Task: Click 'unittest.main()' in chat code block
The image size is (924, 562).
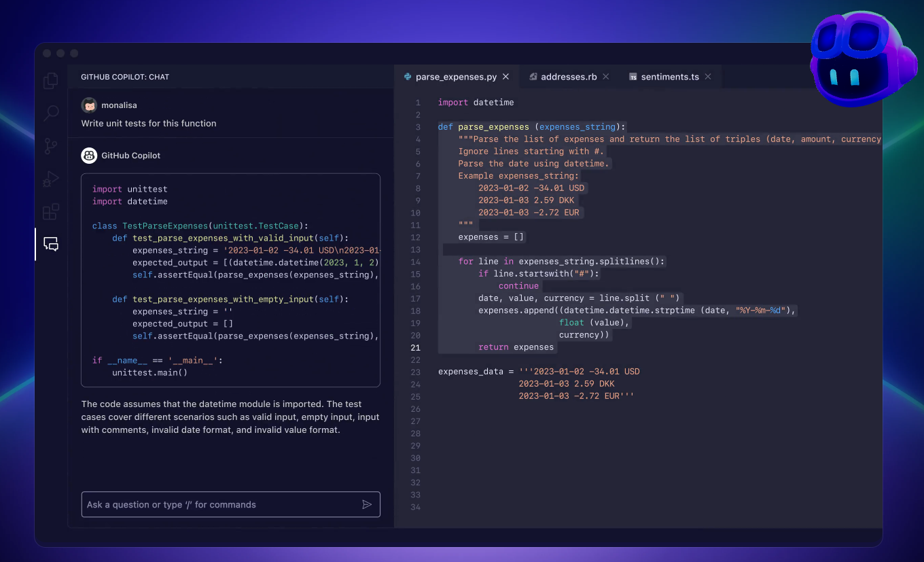Action: point(149,372)
